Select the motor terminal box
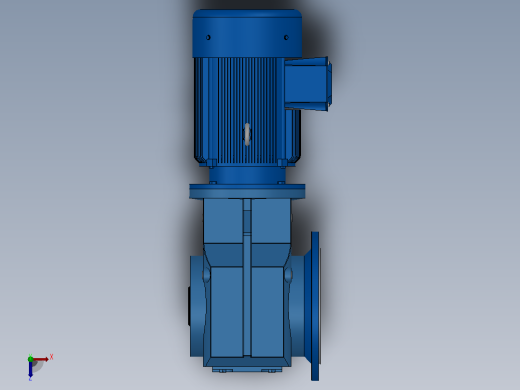 click(307, 83)
